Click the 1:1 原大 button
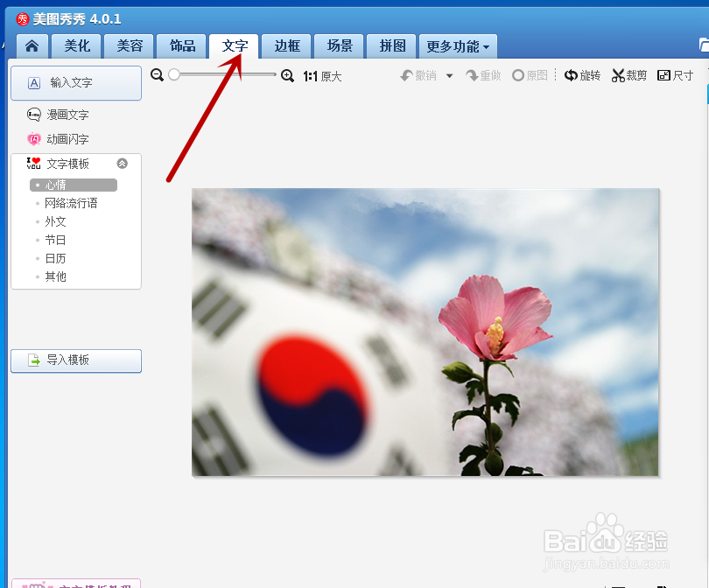This screenshot has height=588, width=709. 322,76
